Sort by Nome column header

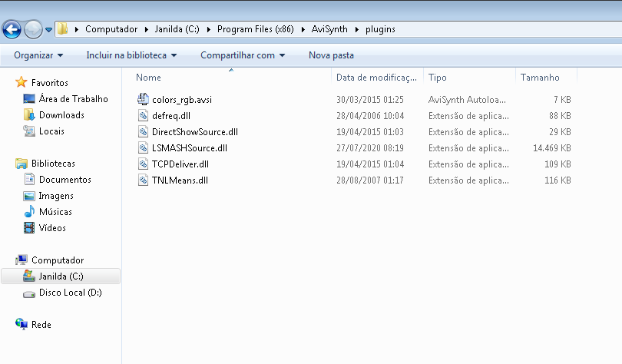tap(148, 78)
